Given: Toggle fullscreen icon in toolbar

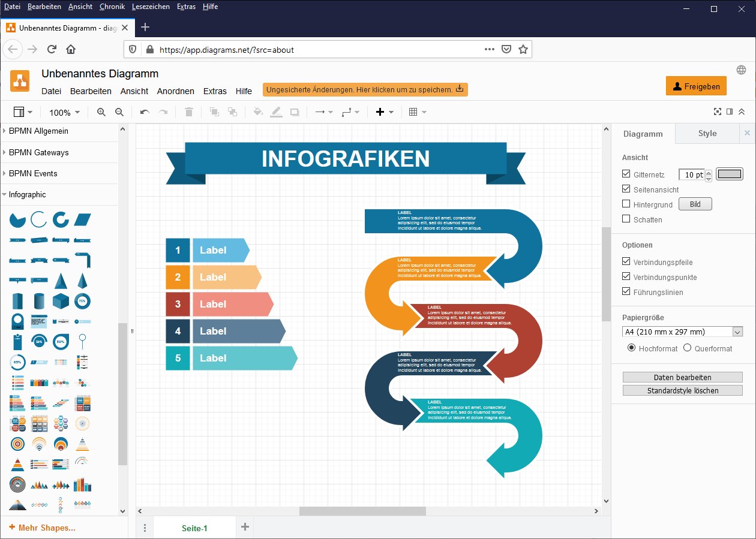Looking at the screenshot, I should [717, 112].
